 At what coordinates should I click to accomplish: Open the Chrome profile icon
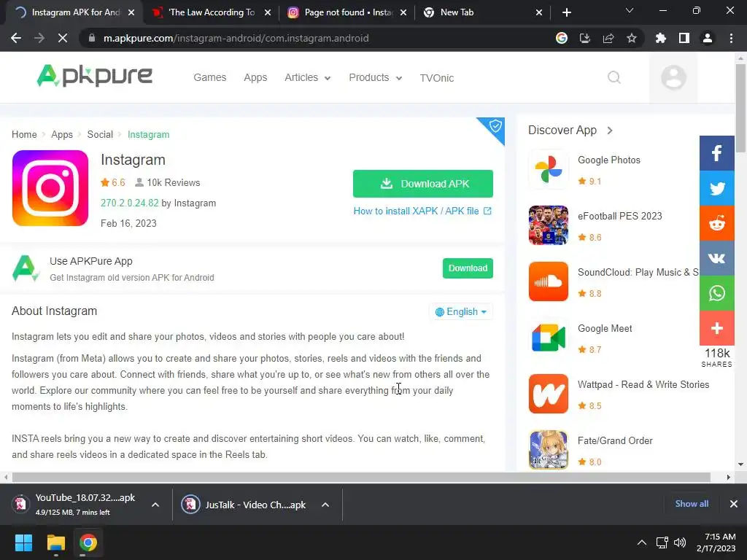click(x=708, y=38)
